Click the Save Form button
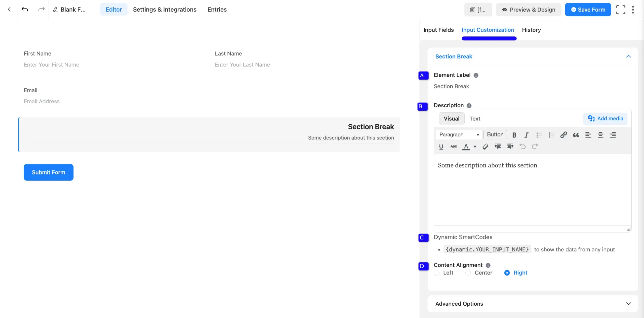 (588, 10)
